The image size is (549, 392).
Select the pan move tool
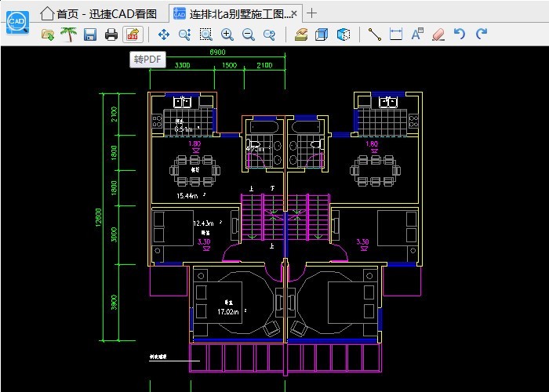tap(164, 34)
